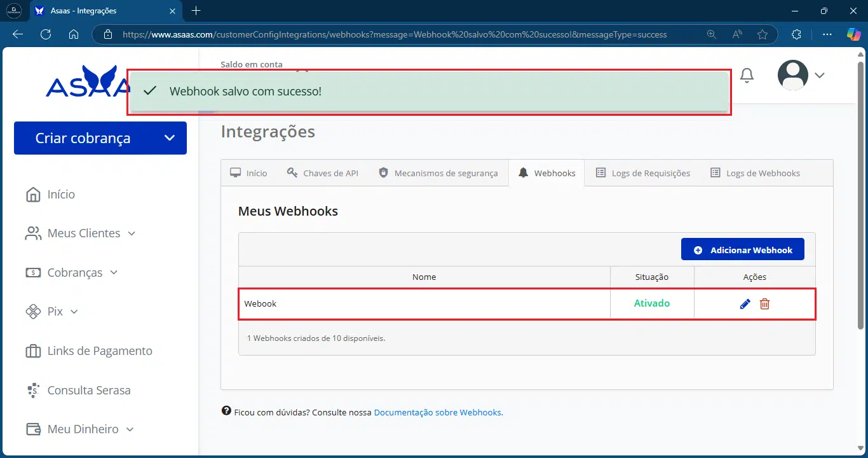This screenshot has height=458, width=868.
Task: Click the edit pencil icon for Webook
Action: (x=745, y=304)
